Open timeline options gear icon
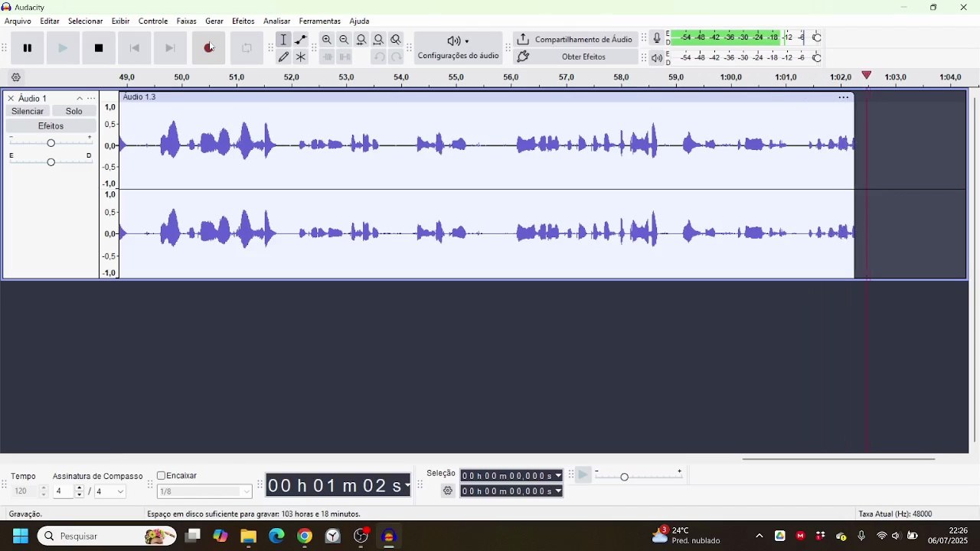The image size is (980, 551). click(16, 77)
